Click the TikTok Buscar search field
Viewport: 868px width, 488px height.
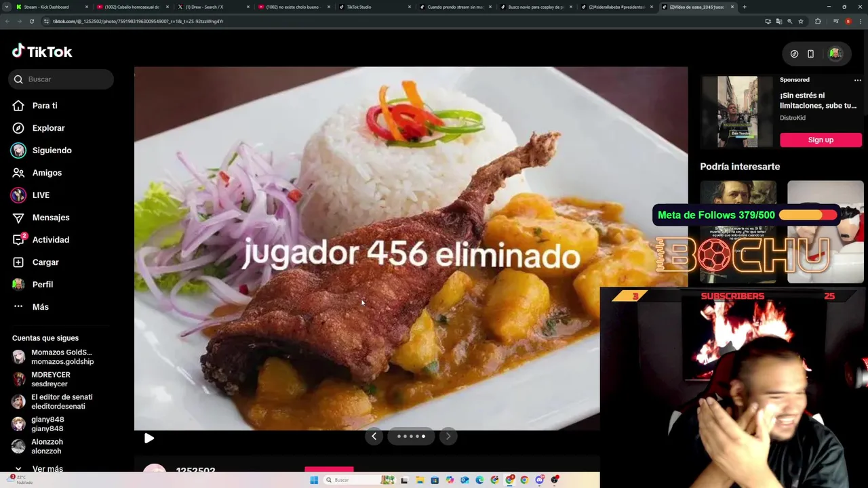tap(61, 79)
